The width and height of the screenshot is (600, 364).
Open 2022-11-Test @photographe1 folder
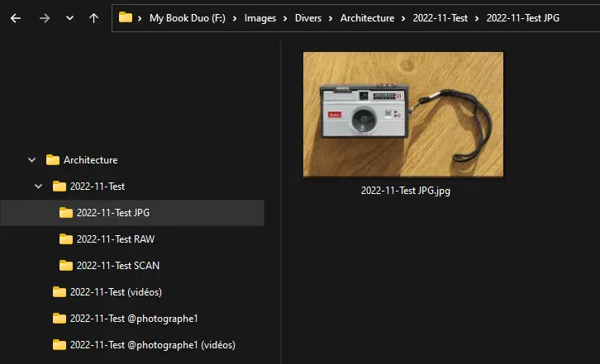click(x=134, y=318)
